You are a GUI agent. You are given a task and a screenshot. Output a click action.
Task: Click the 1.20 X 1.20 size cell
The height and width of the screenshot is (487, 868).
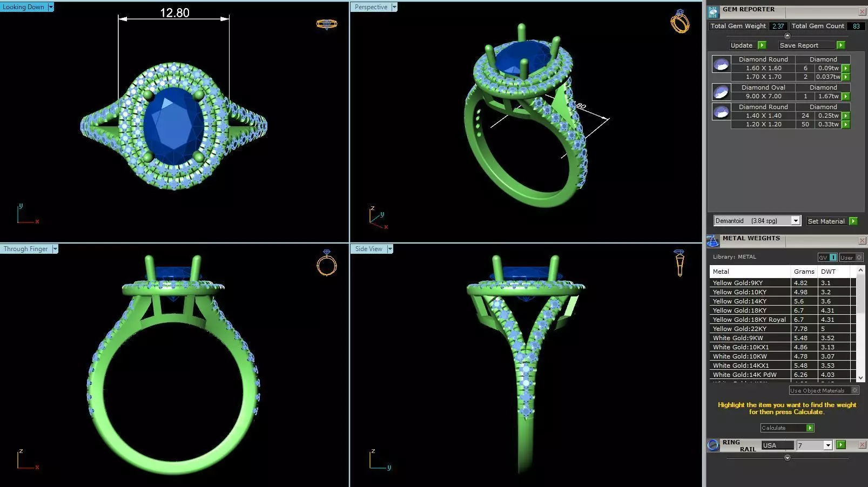point(763,124)
